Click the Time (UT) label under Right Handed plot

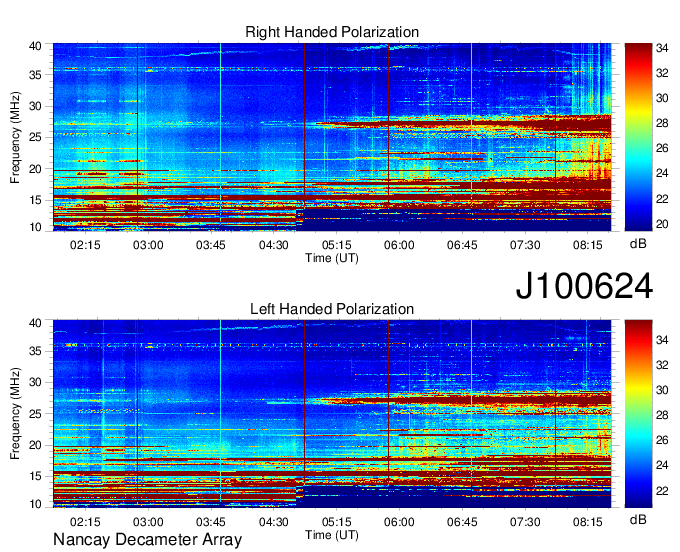tap(332, 258)
